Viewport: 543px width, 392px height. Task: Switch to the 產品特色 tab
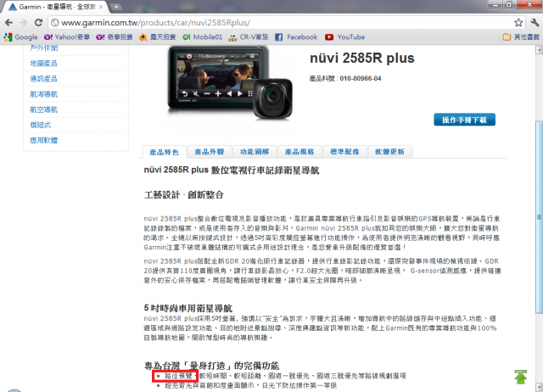[164, 152]
